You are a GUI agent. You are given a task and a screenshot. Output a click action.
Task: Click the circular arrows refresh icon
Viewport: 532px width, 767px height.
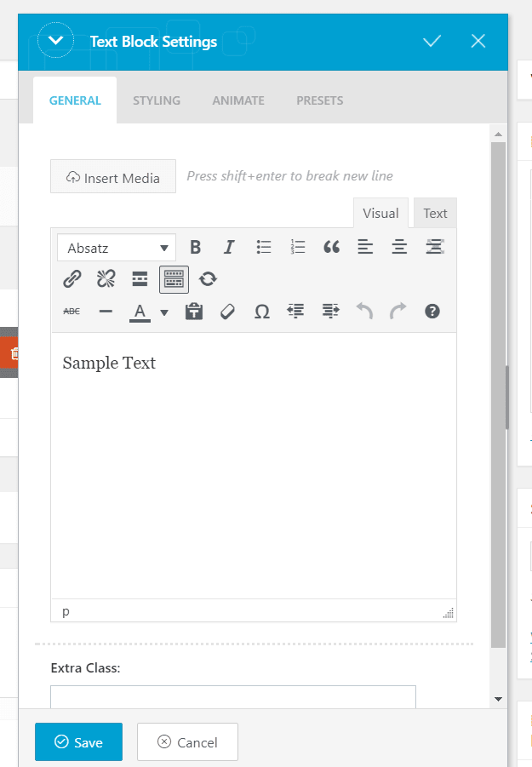(208, 279)
